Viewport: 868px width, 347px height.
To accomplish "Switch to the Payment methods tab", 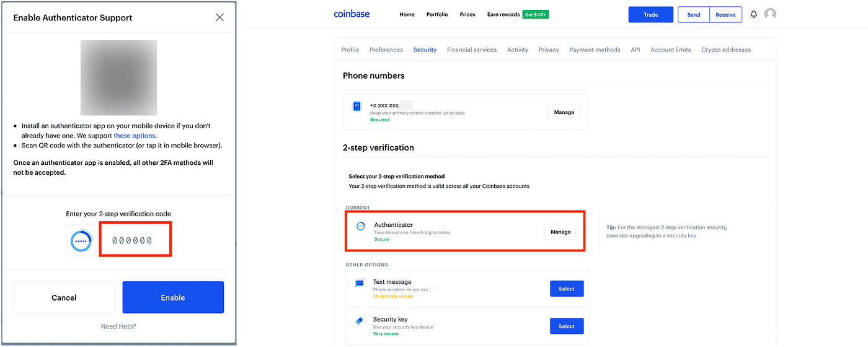I will click(x=595, y=50).
